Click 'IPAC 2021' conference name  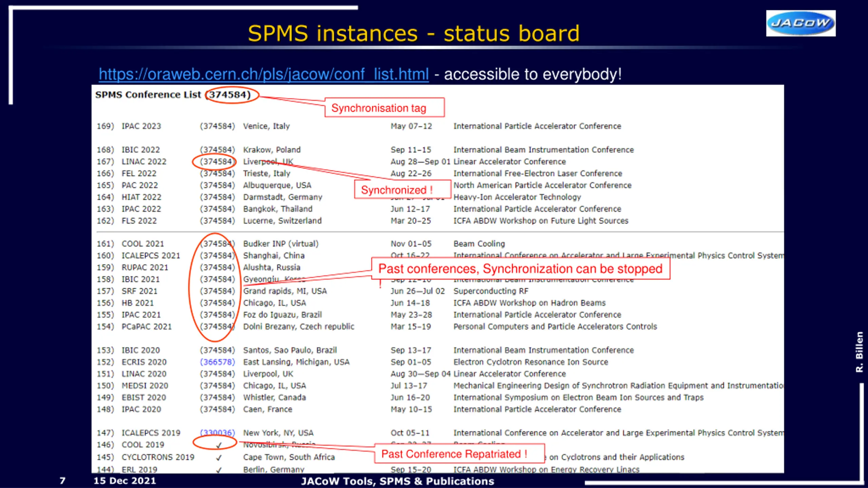point(141,315)
